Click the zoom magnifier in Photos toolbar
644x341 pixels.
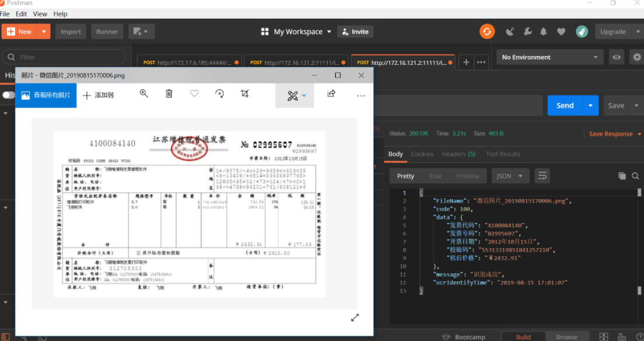pos(144,93)
